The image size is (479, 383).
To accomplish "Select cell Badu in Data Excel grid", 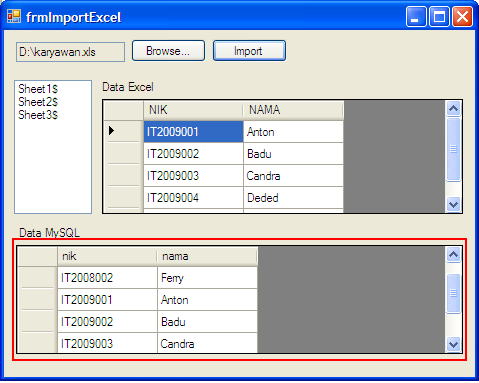I will point(293,154).
